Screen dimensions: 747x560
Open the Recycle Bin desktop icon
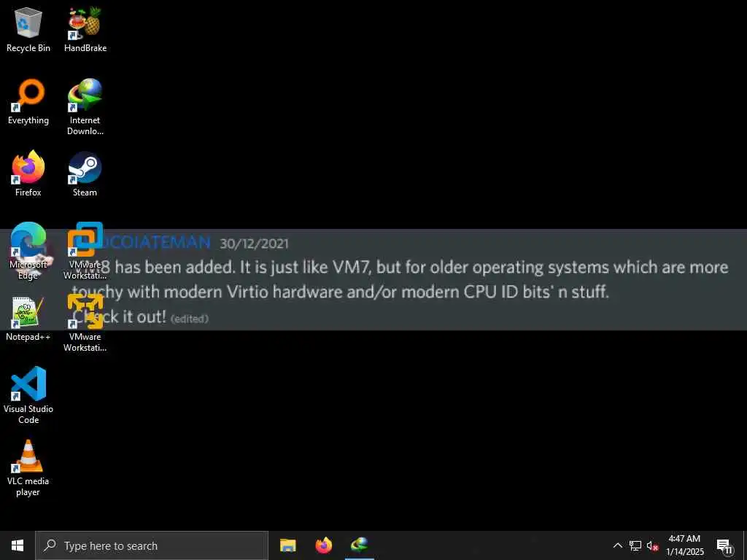click(28, 29)
